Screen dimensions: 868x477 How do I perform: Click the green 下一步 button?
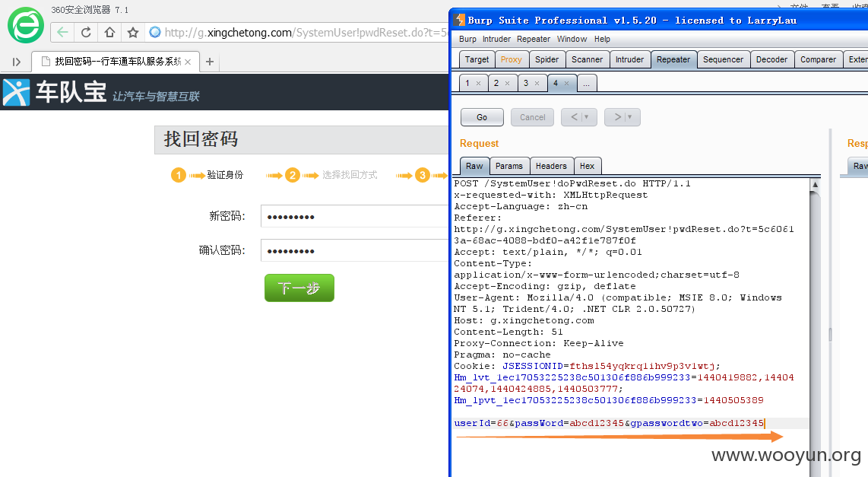(x=299, y=288)
